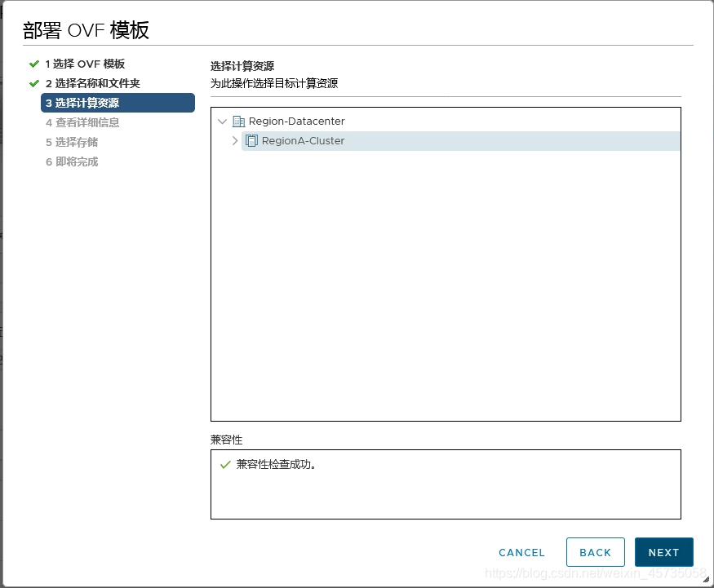The image size is (714, 588).
Task: Click the BACK button
Action: (596, 552)
